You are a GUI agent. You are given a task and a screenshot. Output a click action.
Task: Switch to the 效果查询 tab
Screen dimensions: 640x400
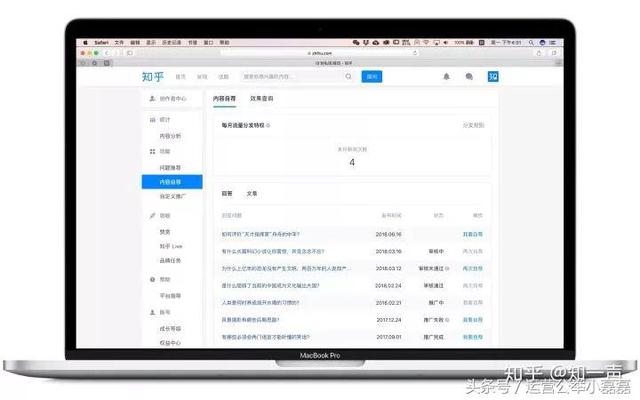click(x=261, y=99)
